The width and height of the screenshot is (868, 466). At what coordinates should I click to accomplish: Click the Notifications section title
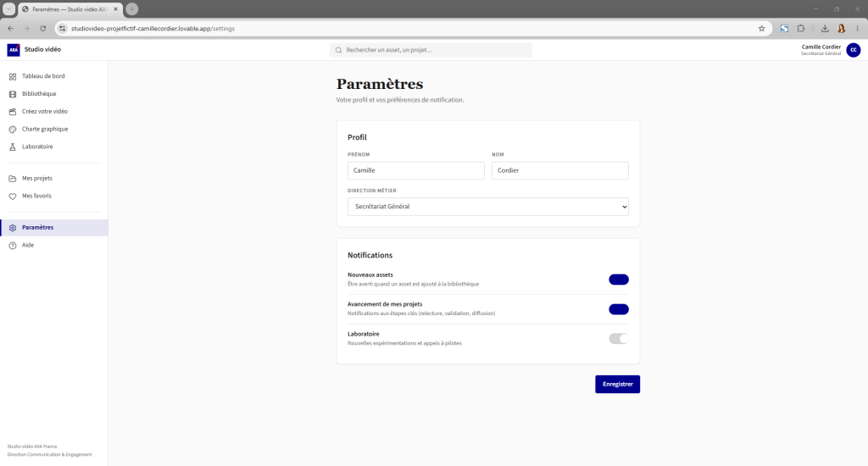tap(370, 255)
